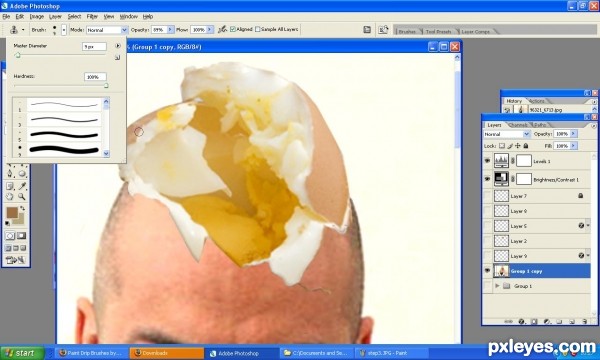600x360 pixels.
Task: Lock transparent pixels in Layers panel
Action: (x=502, y=146)
